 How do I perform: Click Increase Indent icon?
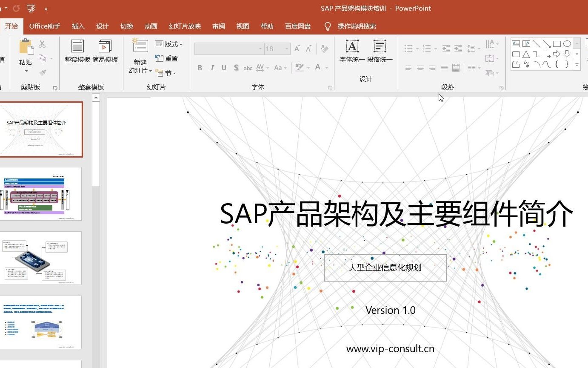pyautogui.click(x=458, y=49)
